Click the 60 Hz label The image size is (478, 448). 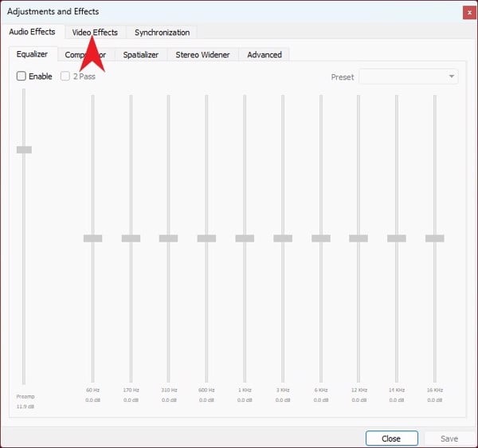tap(92, 390)
